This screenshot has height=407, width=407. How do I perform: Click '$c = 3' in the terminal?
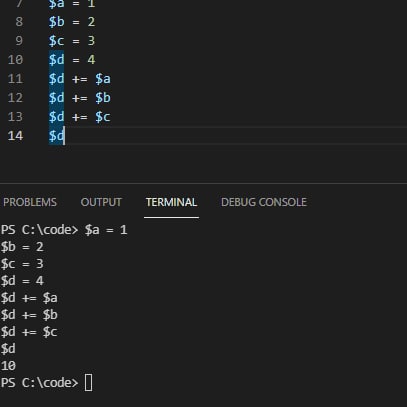[x=22, y=264]
